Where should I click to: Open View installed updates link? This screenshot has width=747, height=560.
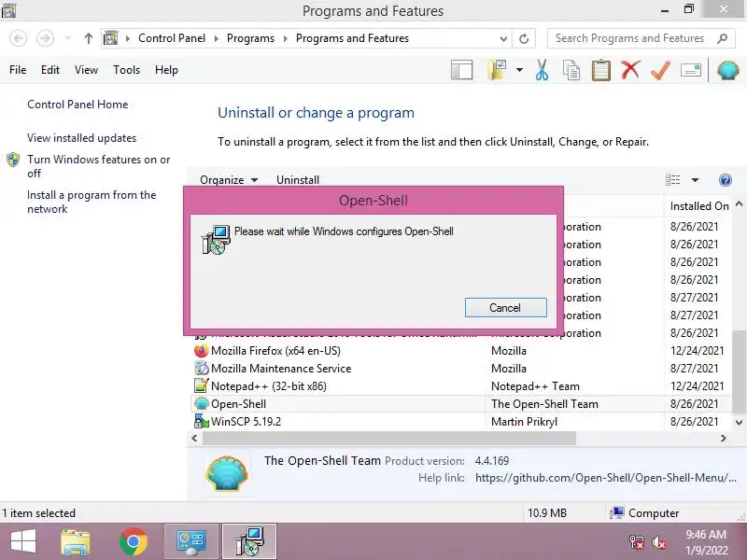(81, 138)
